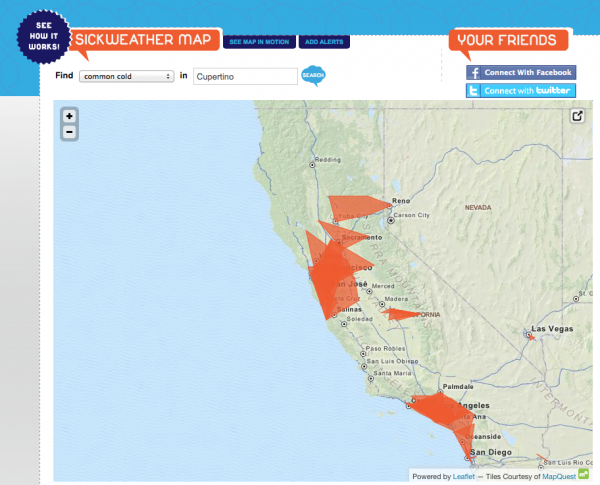Click the San Luis Rio Colorado label
The height and width of the screenshot is (485, 600).
tap(568, 462)
